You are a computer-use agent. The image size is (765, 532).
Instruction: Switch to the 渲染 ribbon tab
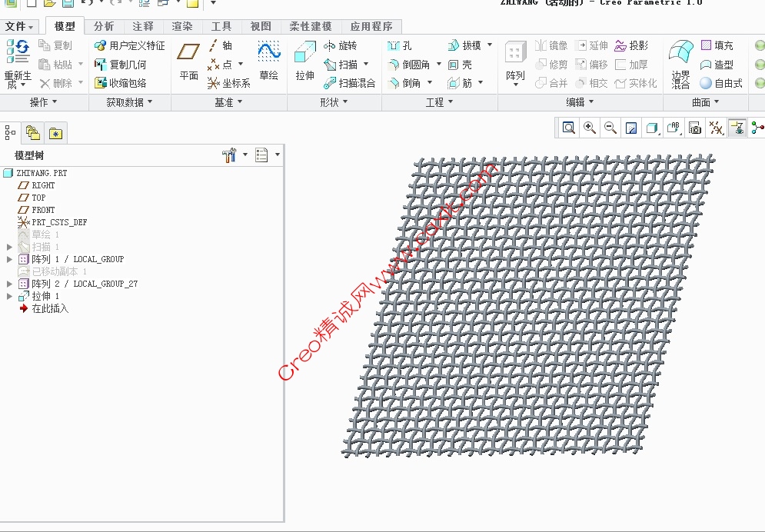coord(182,26)
